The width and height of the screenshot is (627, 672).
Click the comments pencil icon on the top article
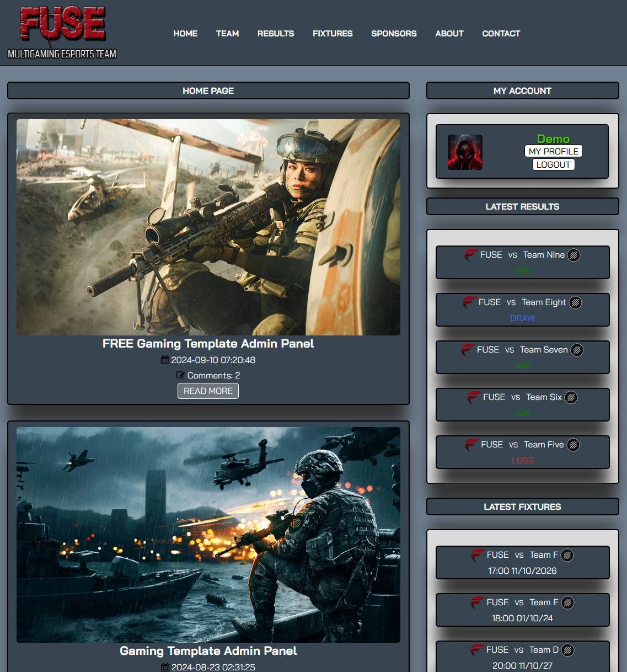179,375
